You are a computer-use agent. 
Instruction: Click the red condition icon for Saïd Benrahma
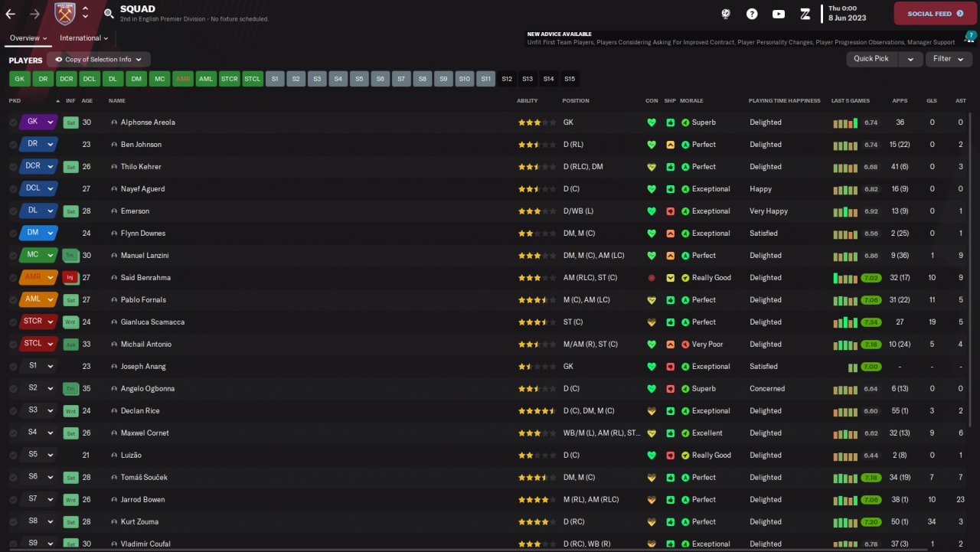[652, 278]
